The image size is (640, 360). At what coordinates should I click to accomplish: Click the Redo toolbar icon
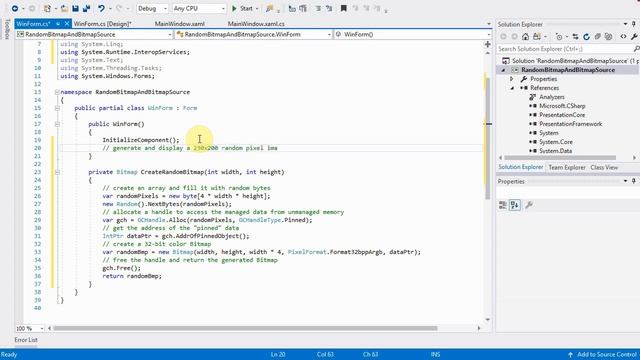[119, 8]
